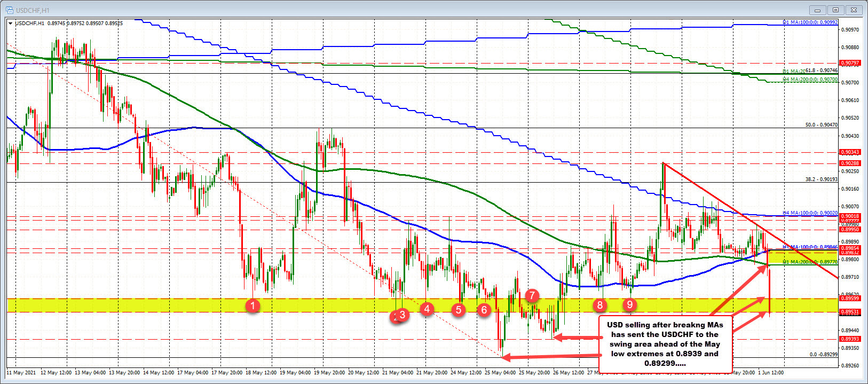
Task: Click the 0.90700 price axis value
Action: point(850,82)
